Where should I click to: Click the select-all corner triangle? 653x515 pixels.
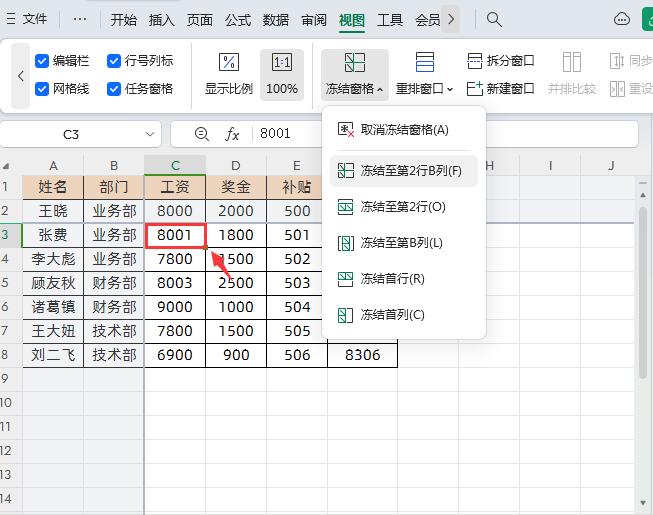click(x=6, y=166)
